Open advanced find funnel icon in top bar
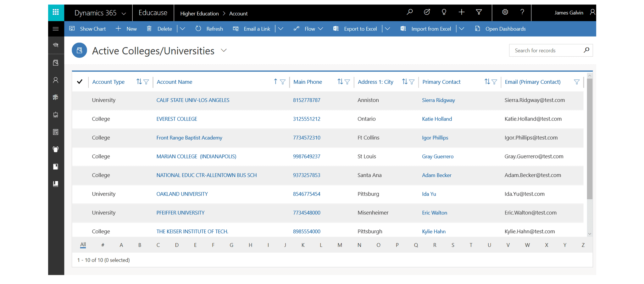This screenshot has width=644, height=284. [479, 12]
